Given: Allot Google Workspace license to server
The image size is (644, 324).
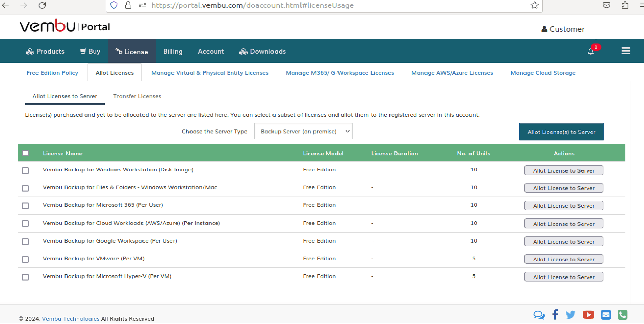Looking at the screenshot, I should click(x=564, y=241).
